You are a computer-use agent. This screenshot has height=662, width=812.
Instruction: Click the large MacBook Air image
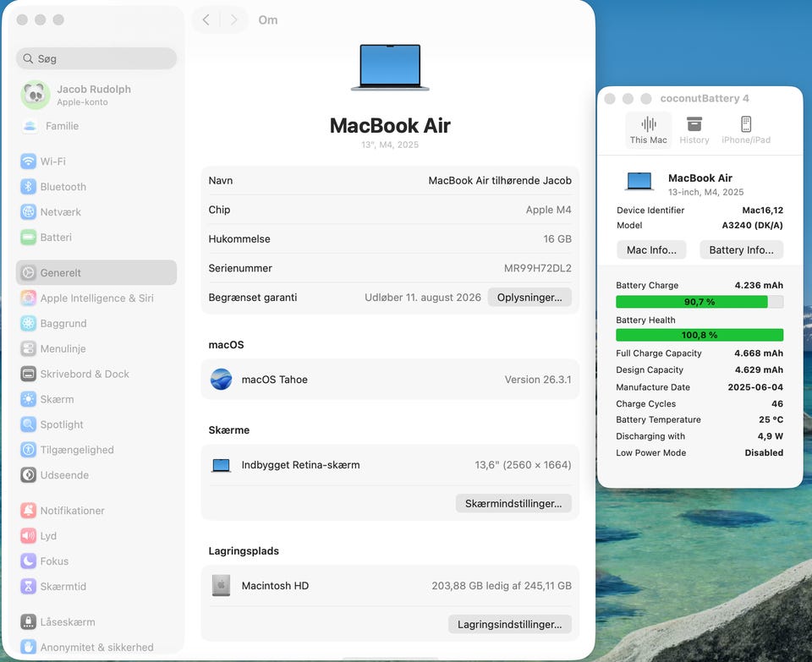(390, 68)
